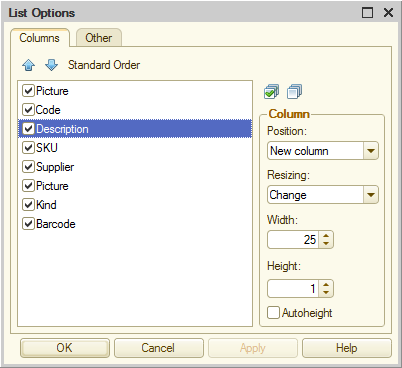Decrease Height using its down spinner arrow
402x368 pixels.
(326, 292)
